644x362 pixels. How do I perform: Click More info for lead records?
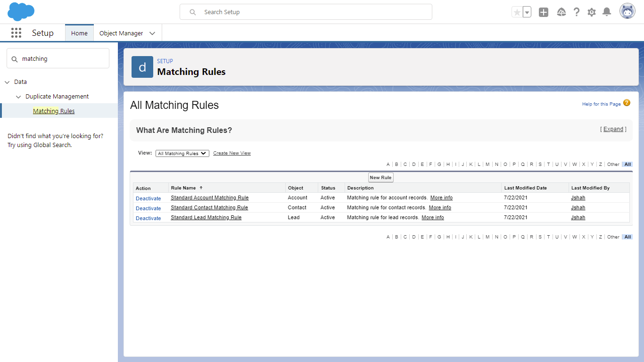click(x=433, y=217)
